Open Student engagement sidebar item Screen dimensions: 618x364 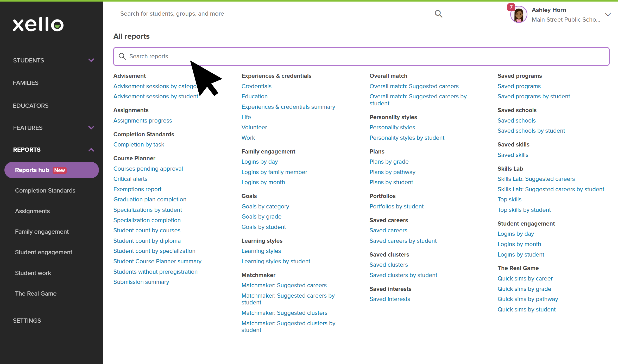click(44, 252)
